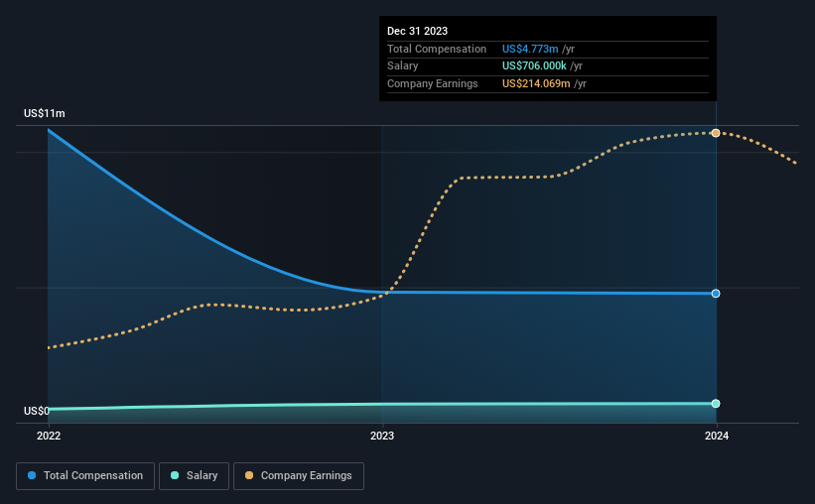This screenshot has height=504, width=815.
Task: Click the teal Salary legend dot
Action: 175,475
